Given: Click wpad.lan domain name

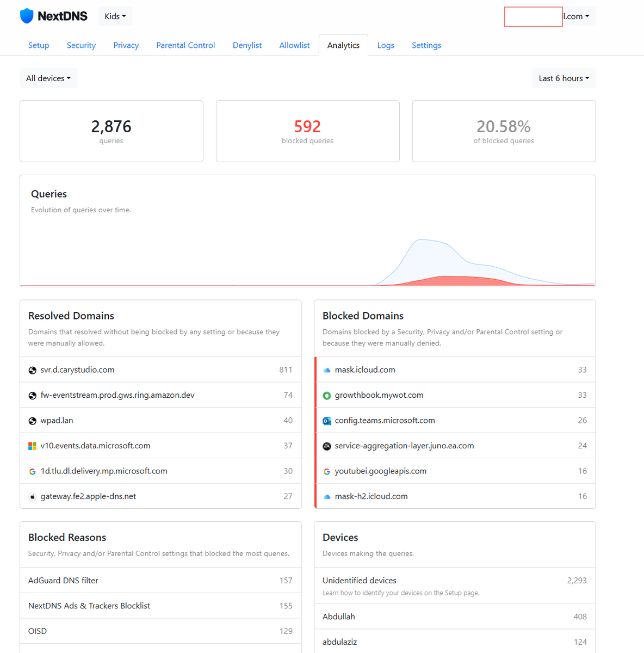Looking at the screenshot, I should click(57, 421).
